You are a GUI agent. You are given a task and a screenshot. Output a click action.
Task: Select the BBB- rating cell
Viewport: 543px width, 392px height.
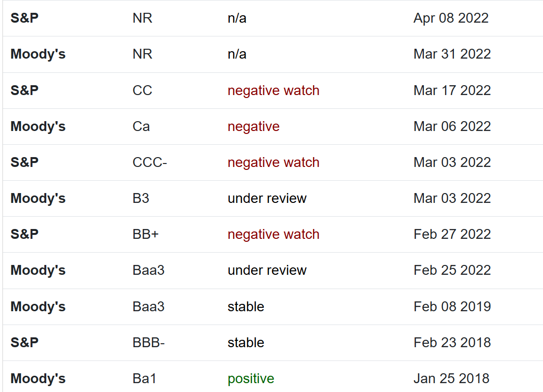[x=149, y=343]
